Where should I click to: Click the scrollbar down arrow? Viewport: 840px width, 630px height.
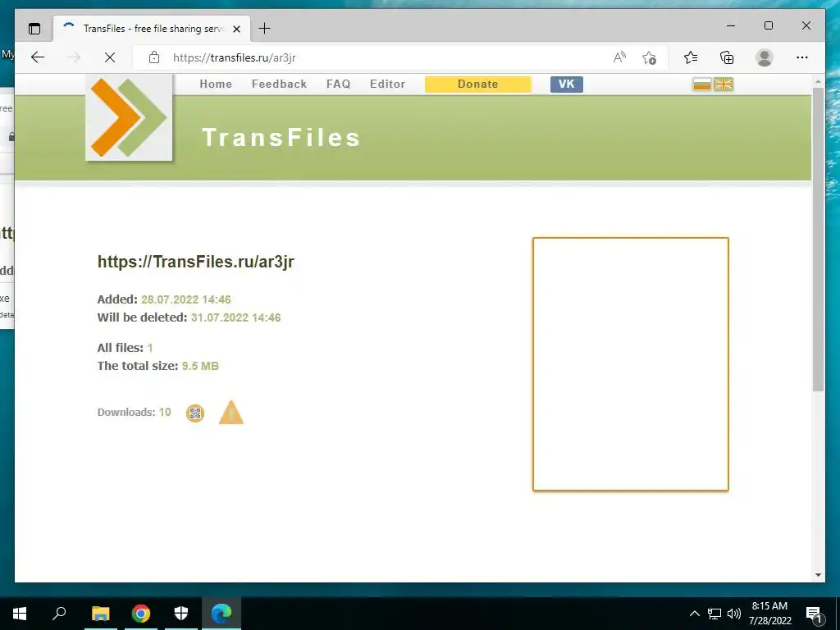click(818, 575)
